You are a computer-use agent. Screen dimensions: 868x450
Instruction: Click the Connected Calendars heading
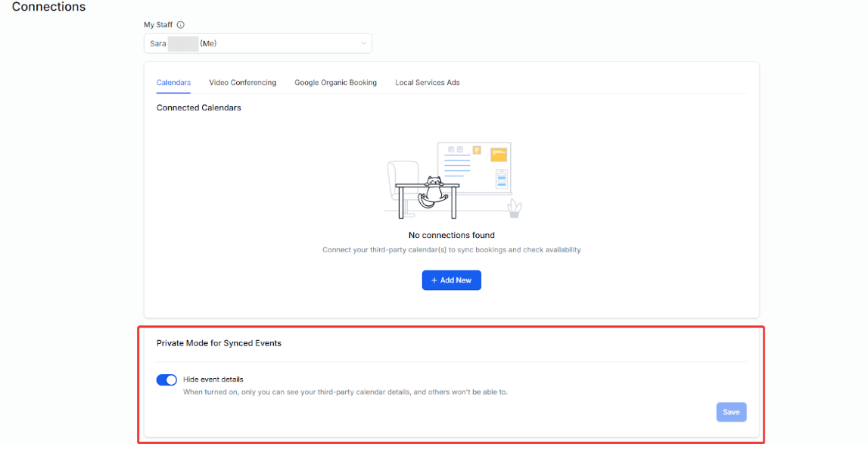pos(198,108)
